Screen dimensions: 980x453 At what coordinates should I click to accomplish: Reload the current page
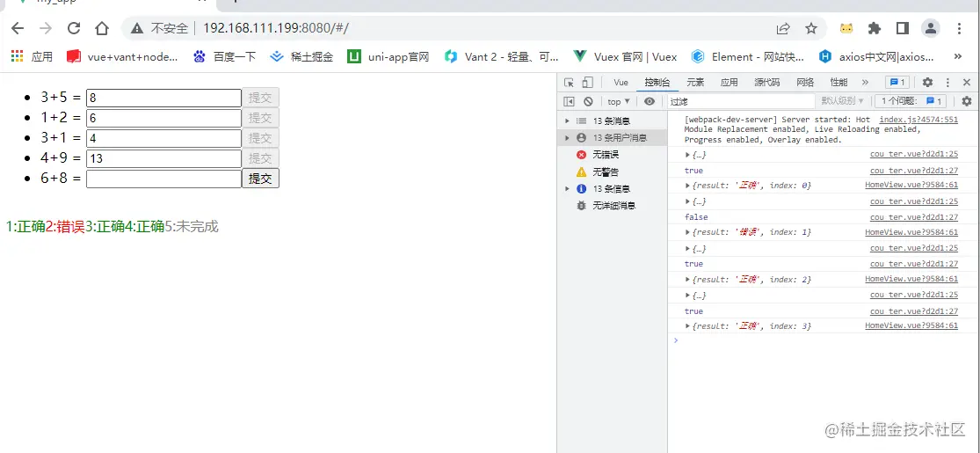(74, 28)
